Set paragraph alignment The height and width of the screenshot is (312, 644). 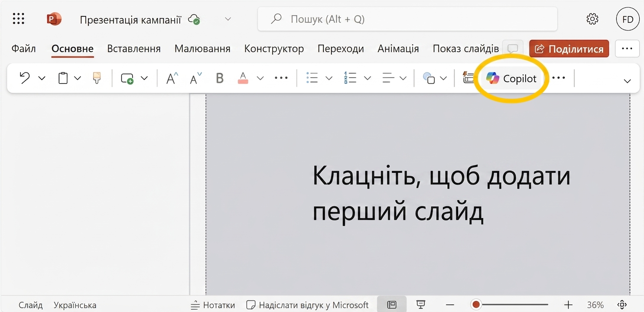coord(388,78)
